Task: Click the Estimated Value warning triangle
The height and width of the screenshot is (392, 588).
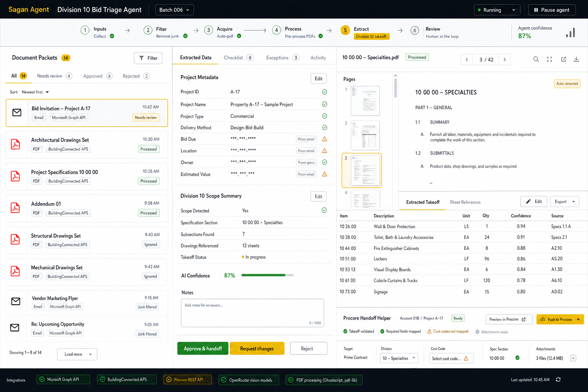Action: (x=325, y=174)
